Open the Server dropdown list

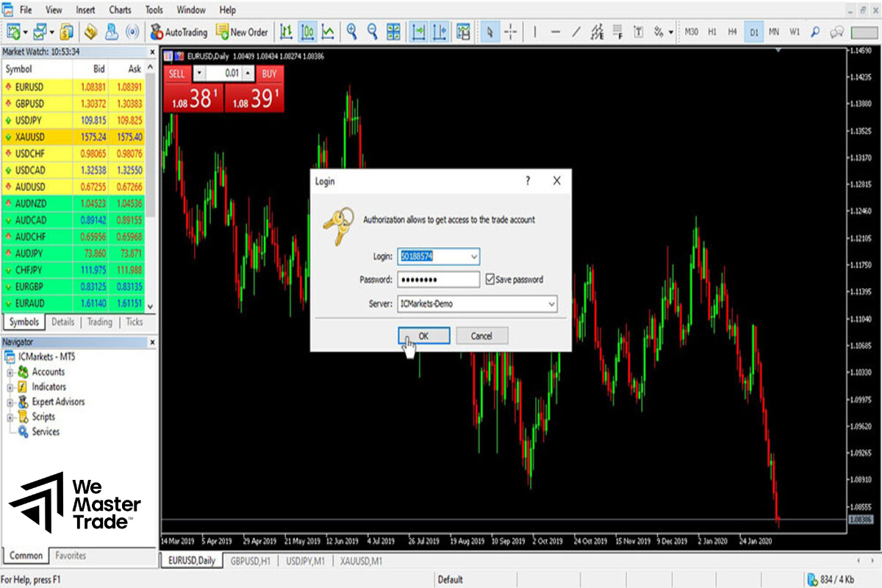click(x=551, y=304)
